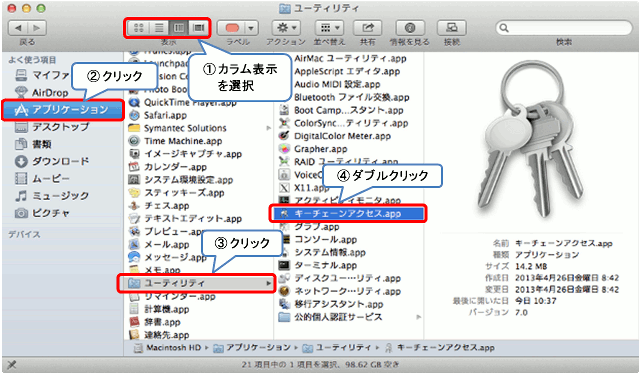Select コンソール.app
This screenshot has width=640, height=374.
pos(318,240)
